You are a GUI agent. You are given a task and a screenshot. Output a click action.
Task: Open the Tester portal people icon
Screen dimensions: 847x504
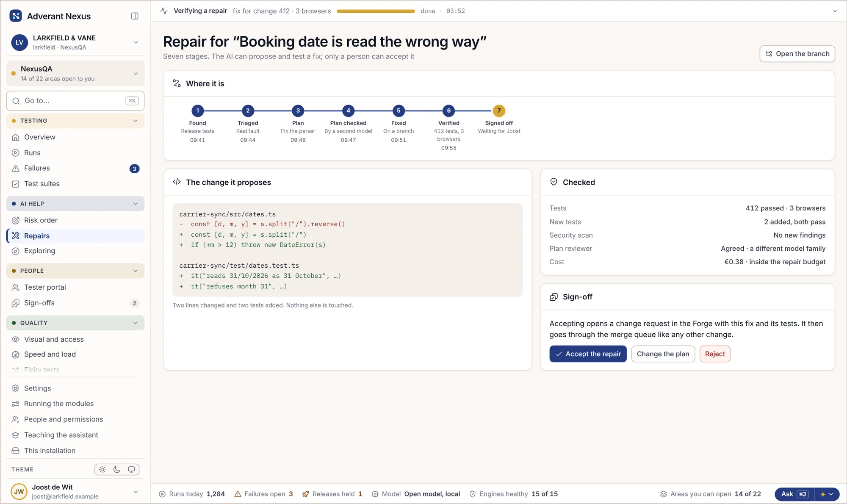(16, 288)
